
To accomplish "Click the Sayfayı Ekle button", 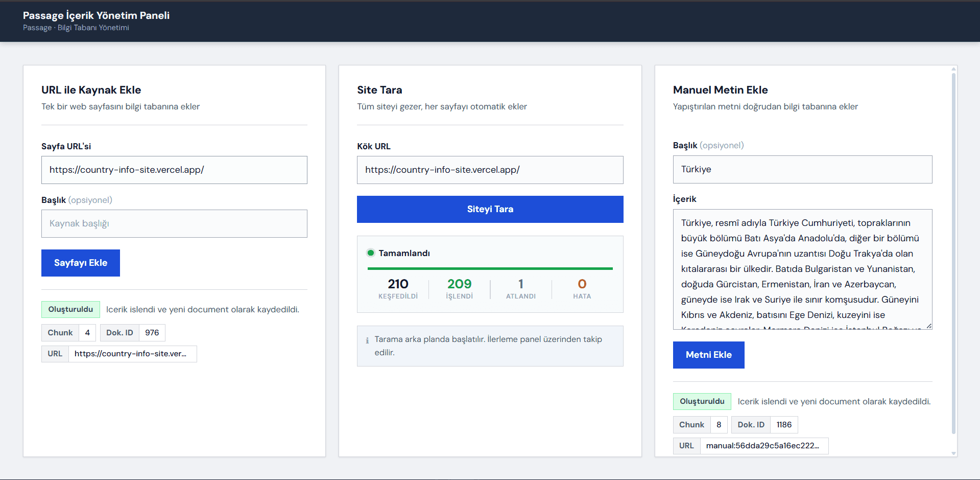I will (x=81, y=263).
